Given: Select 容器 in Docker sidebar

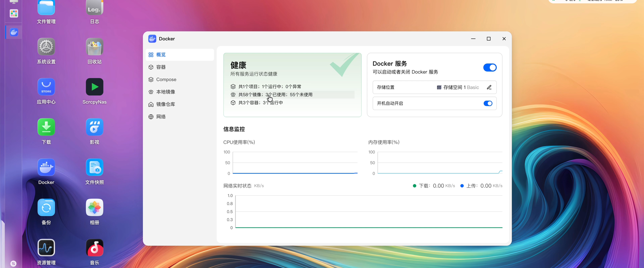Looking at the screenshot, I should coord(180,67).
